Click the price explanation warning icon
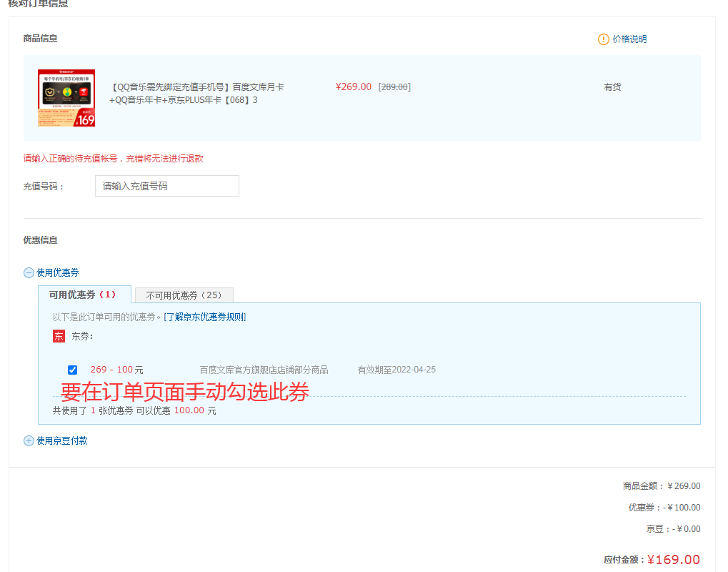 click(603, 39)
